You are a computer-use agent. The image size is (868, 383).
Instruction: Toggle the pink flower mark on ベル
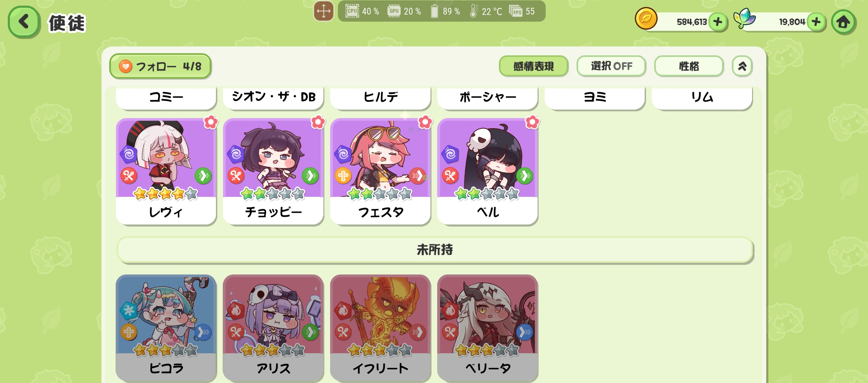pos(532,122)
